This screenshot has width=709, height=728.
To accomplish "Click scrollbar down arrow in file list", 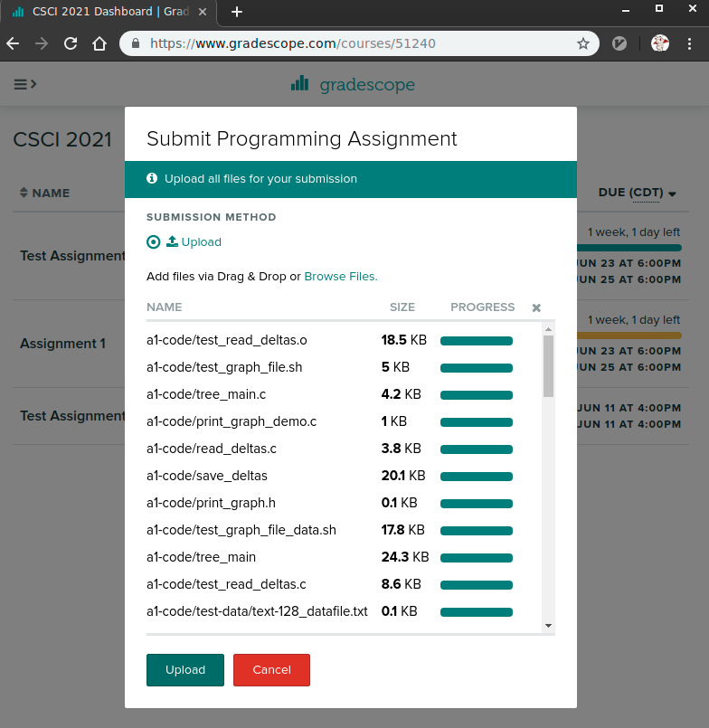I will pos(548,626).
